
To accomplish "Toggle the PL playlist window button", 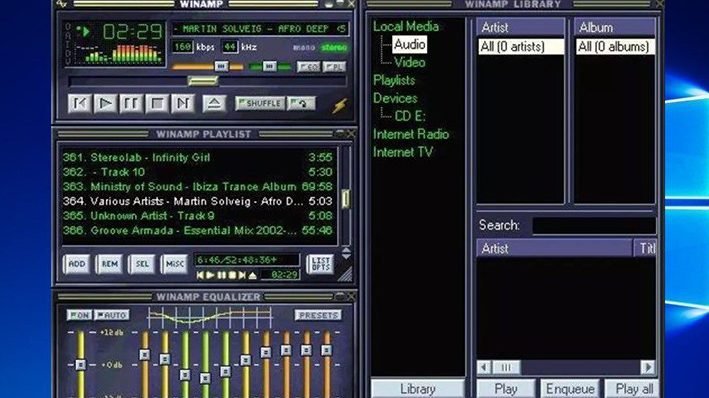I will [x=335, y=67].
